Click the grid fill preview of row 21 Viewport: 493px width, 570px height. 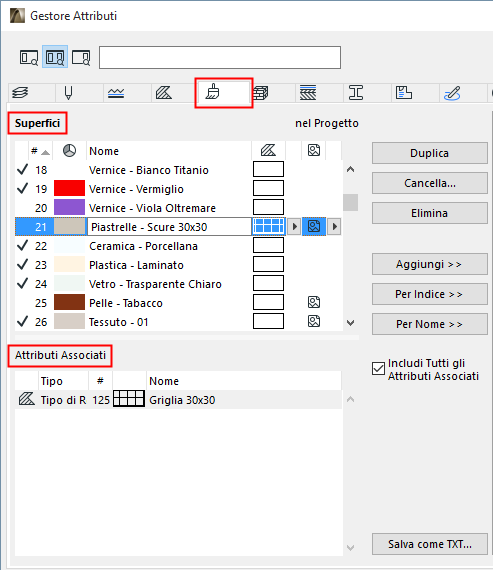268,226
